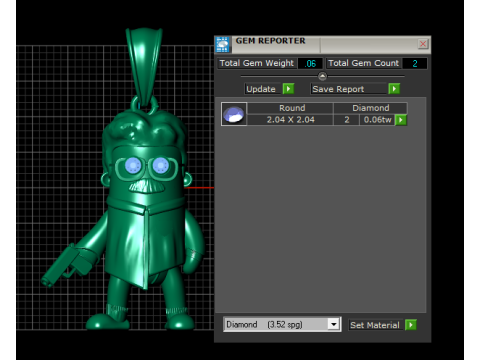Select the round gem thumbnail icon
This screenshot has width=480, height=360.
click(234, 114)
